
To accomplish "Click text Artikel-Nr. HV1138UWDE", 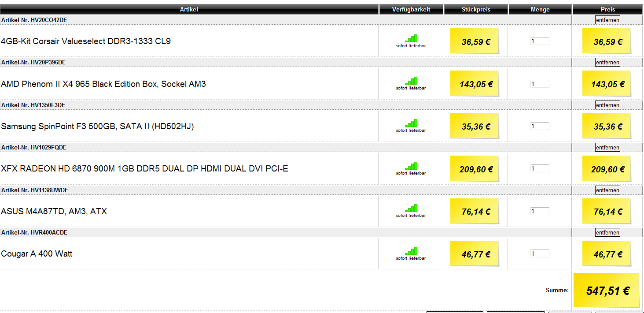I will tap(35, 190).
